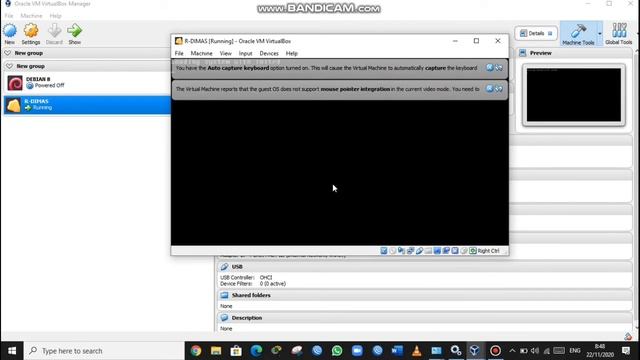Open the notification center icon

[x=626, y=351]
